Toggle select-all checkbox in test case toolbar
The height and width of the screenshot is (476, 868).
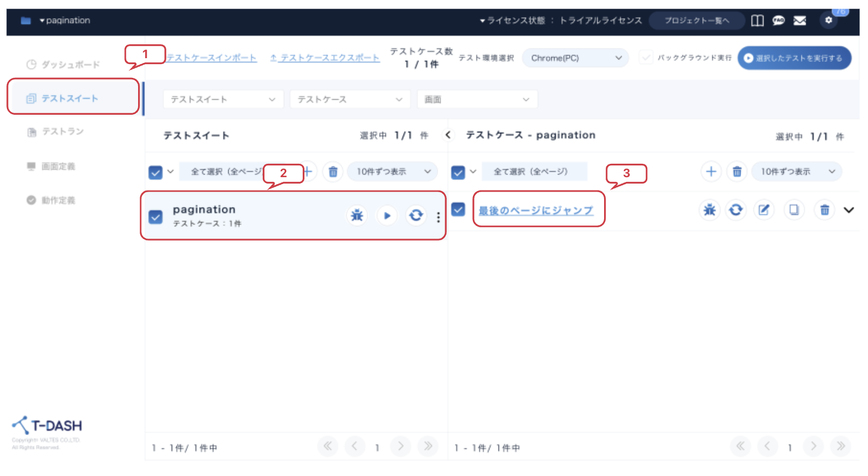[458, 172]
